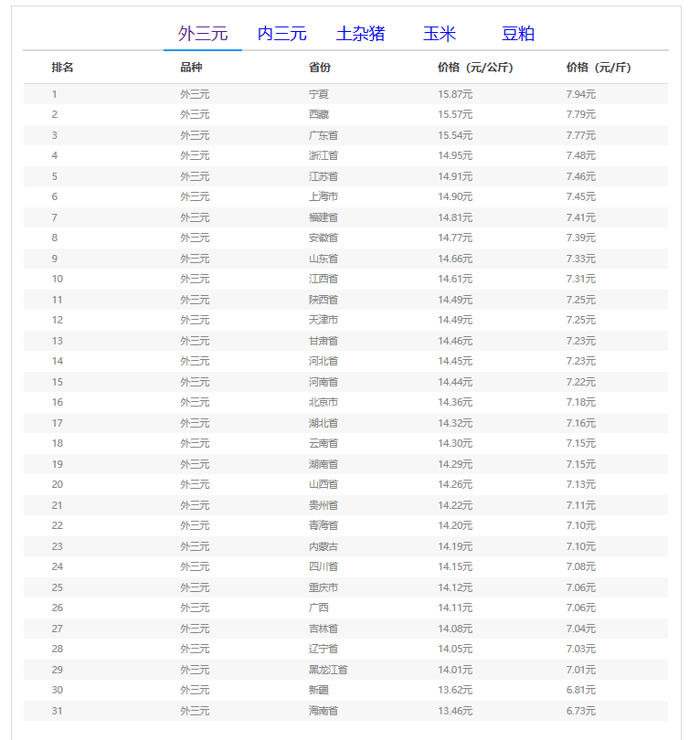The width and height of the screenshot is (700, 740).
Task: Select the 14.01元 price value
Action: [455, 670]
